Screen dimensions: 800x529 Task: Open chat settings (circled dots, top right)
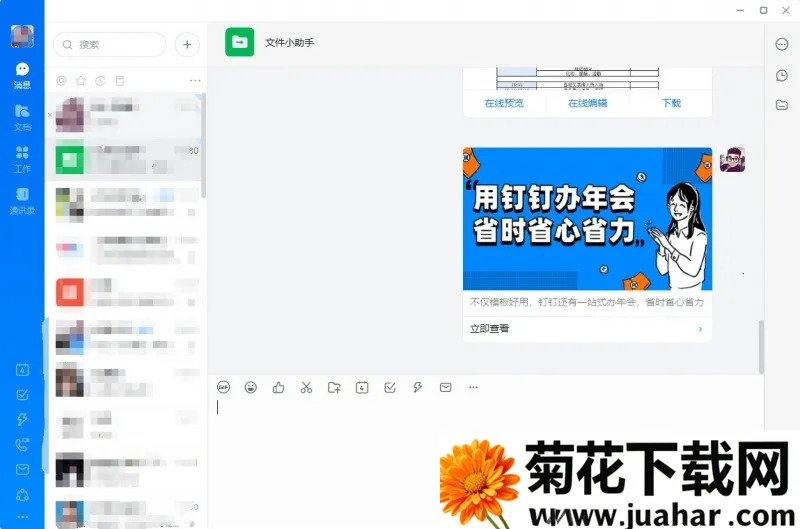782,44
